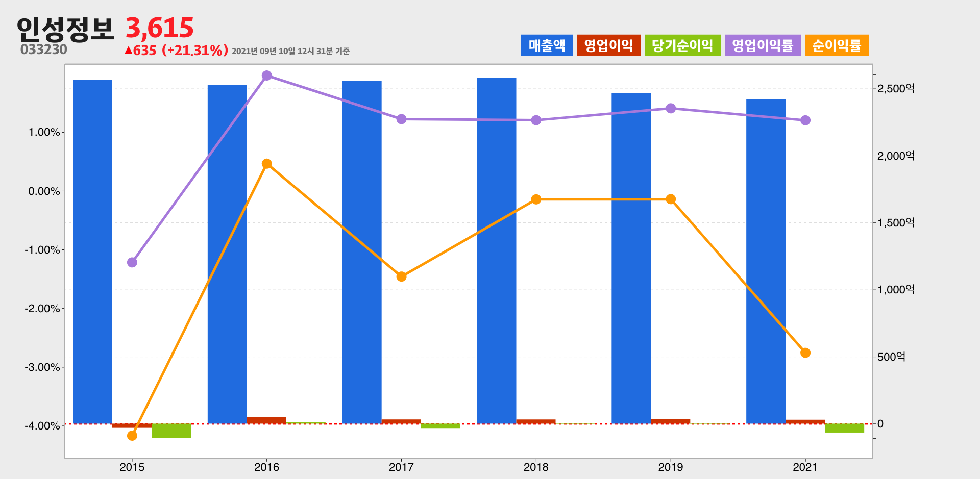Click the -3.00% left axis label

42,367
